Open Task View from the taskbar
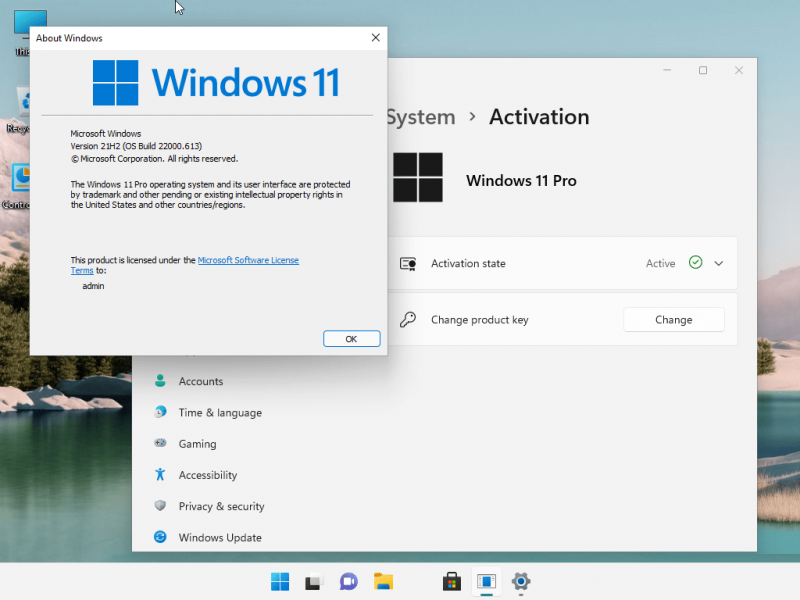The width and height of the screenshot is (800, 600). pyautogui.click(x=314, y=582)
